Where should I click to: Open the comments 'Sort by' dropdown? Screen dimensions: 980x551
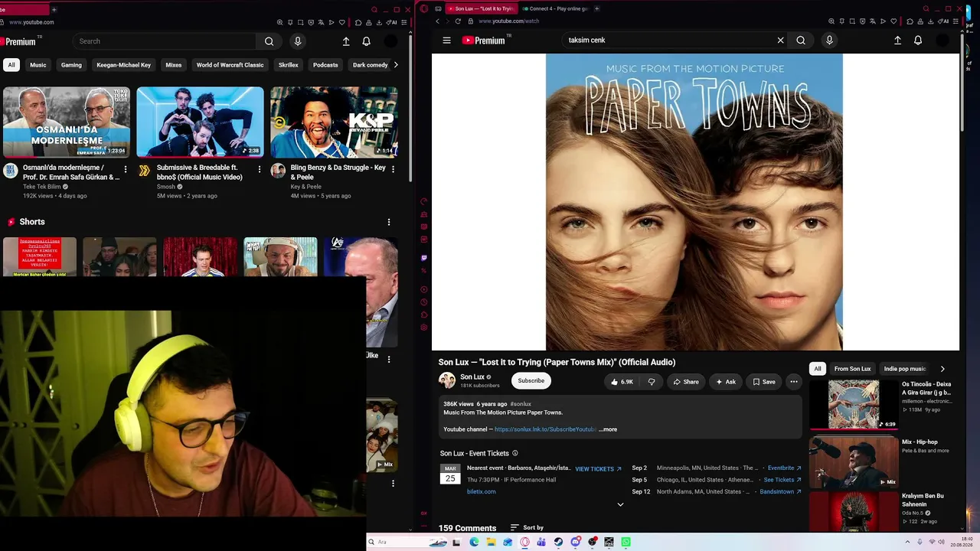point(527,527)
